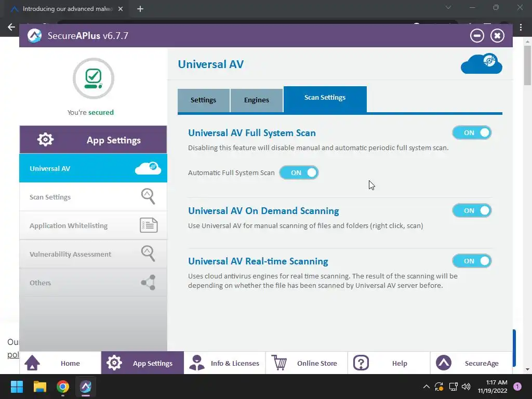Open the Help section
This screenshot has height=399, width=532.
[389, 363]
